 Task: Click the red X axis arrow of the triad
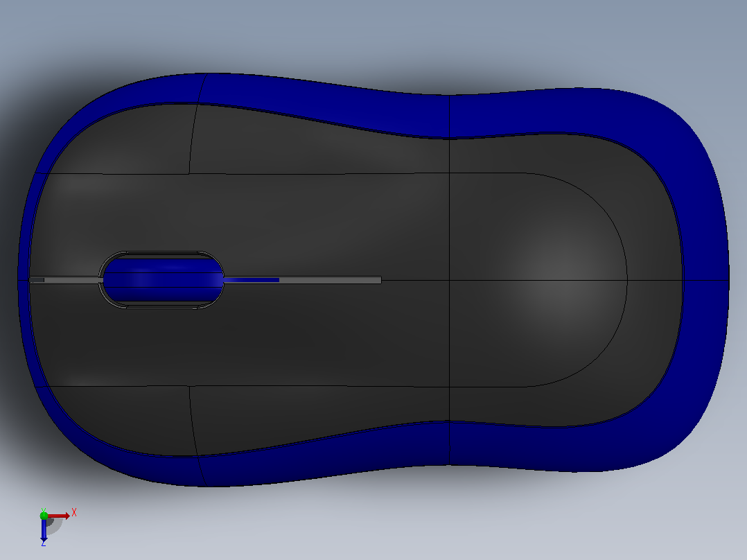(59, 516)
